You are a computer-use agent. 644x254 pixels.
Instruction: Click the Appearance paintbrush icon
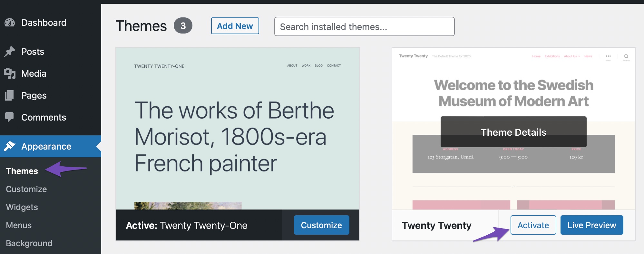coord(10,146)
